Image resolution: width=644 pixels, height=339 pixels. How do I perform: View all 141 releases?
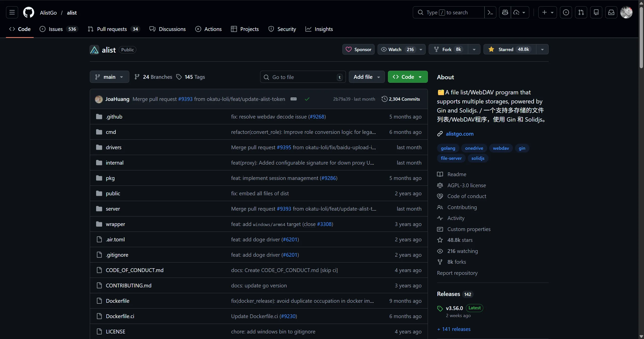pos(454,329)
